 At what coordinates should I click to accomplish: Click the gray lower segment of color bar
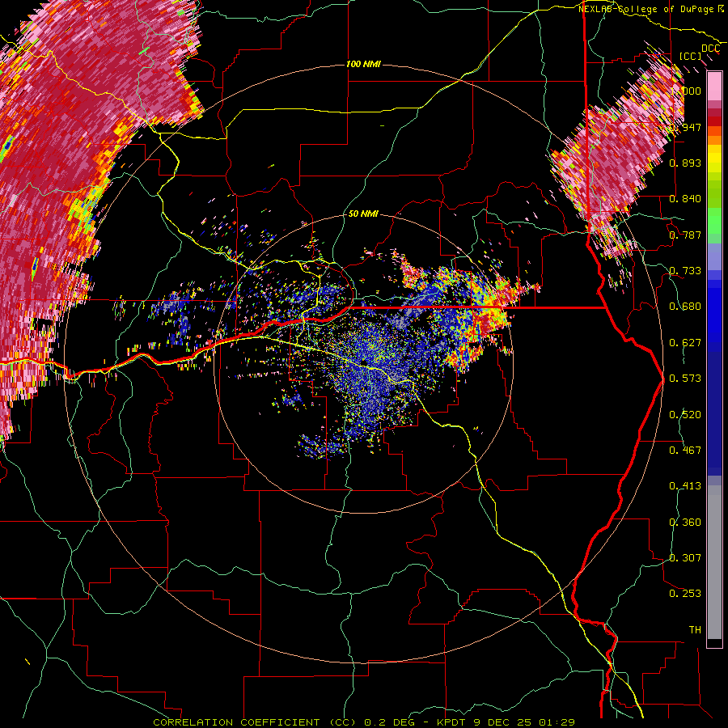coord(714,562)
